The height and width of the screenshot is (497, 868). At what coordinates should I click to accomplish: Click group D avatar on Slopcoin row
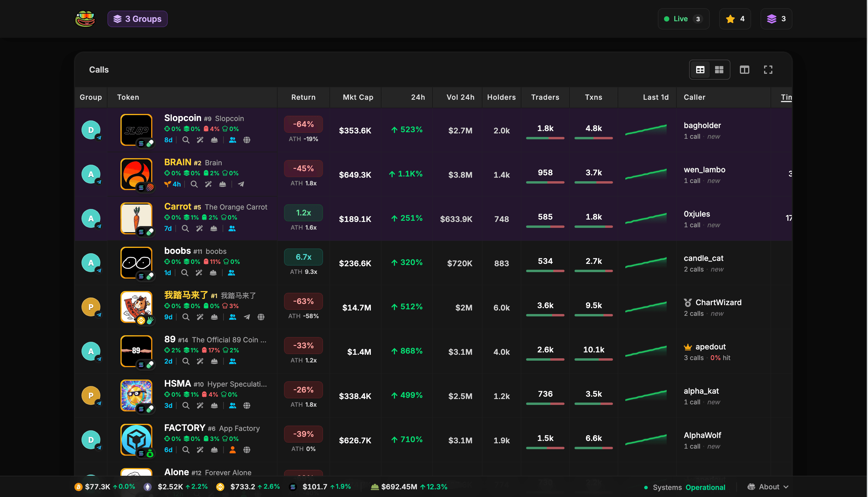point(91,130)
